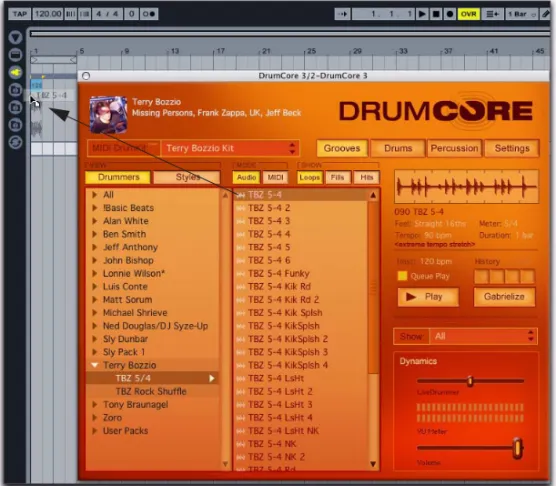Switch mode to Audio
This screenshot has height=486, width=556.
tap(246, 177)
